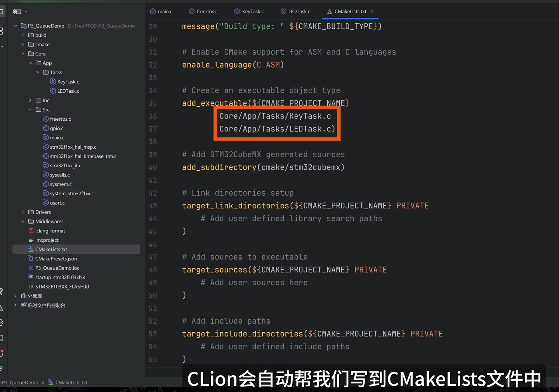Expand the Drivers folder
The width and height of the screenshot is (559, 392).
pyautogui.click(x=23, y=212)
